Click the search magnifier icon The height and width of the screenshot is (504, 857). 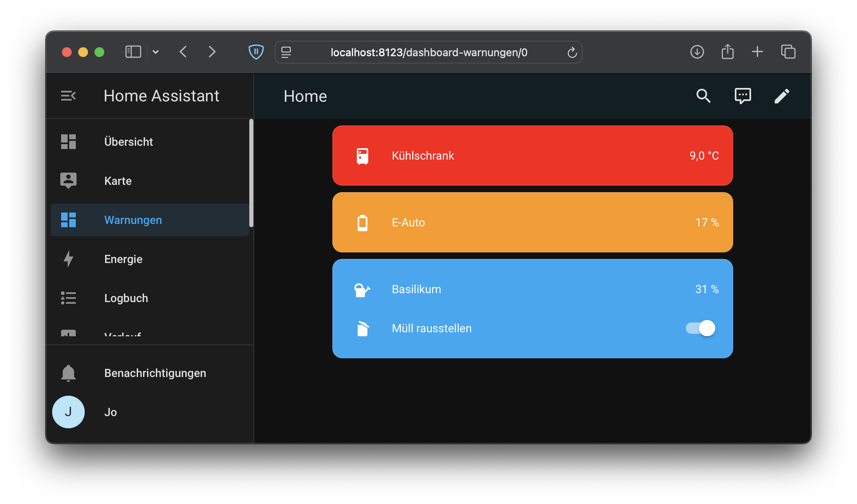click(x=703, y=96)
